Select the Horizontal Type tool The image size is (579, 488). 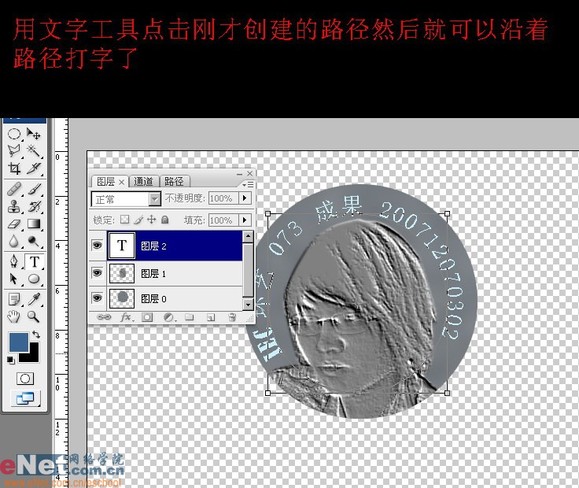[x=34, y=262]
